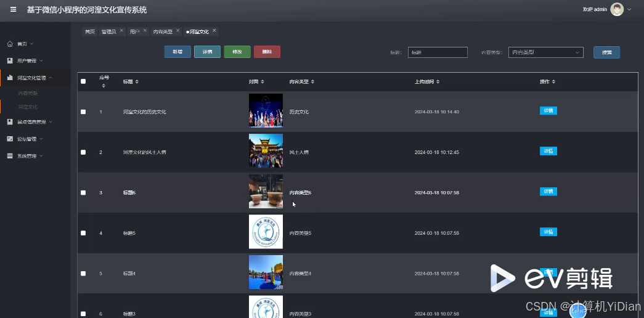Toggle the select-all checkbox in table header
This screenshot has height=318, width=644.
(83, 81)
